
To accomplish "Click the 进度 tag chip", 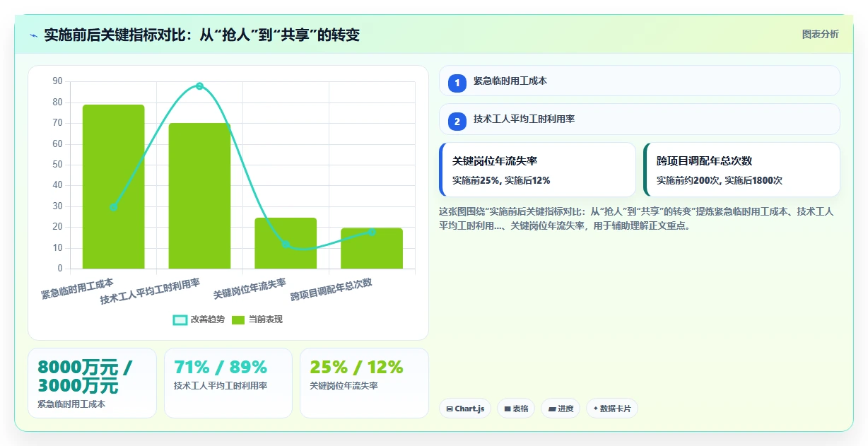I will (x=561, y=409).
